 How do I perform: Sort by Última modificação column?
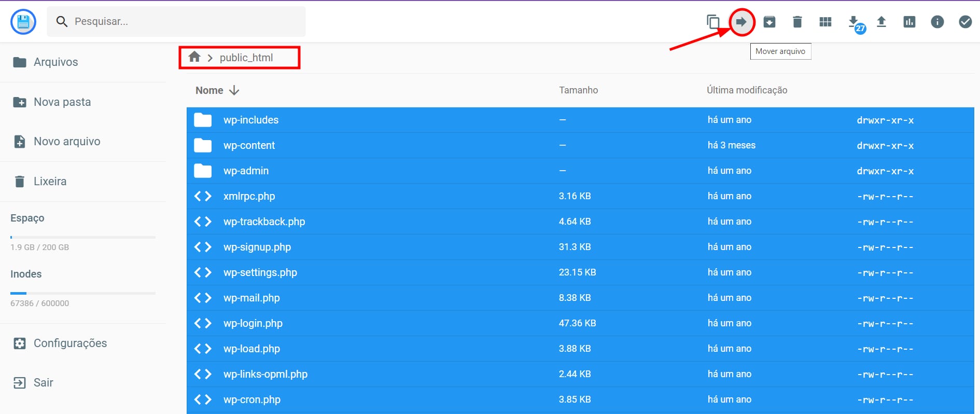[x=747, y=90]
